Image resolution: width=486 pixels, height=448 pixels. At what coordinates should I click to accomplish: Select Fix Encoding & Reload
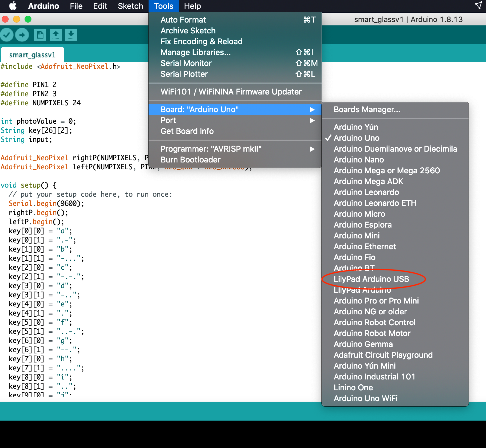click(235, 41)
